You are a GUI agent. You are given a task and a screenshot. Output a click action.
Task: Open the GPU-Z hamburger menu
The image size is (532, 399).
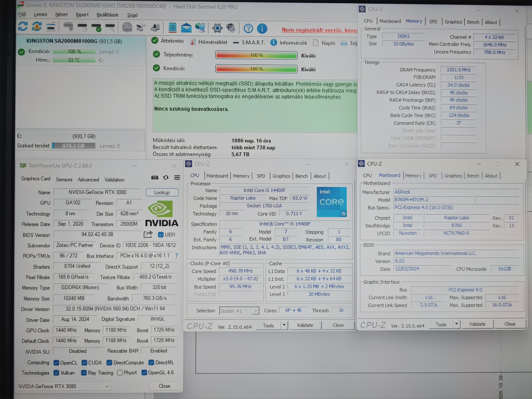tap(177, 178)
